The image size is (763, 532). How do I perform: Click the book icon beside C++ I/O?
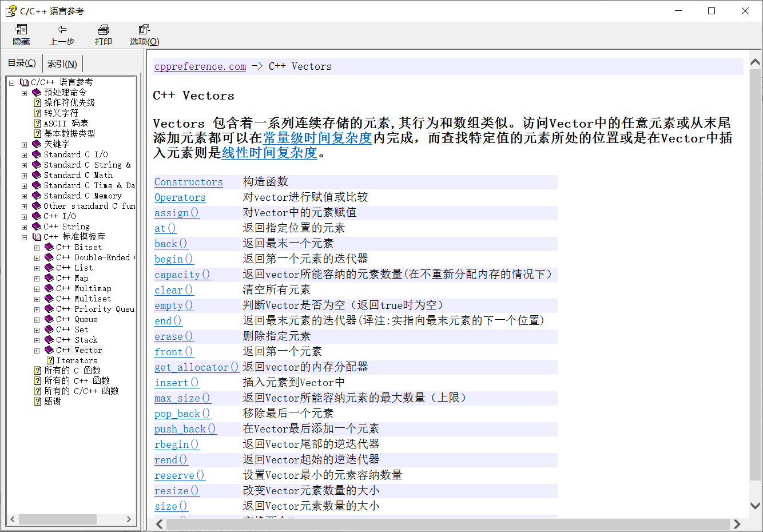pyautogui.click(x=37, y=216)
